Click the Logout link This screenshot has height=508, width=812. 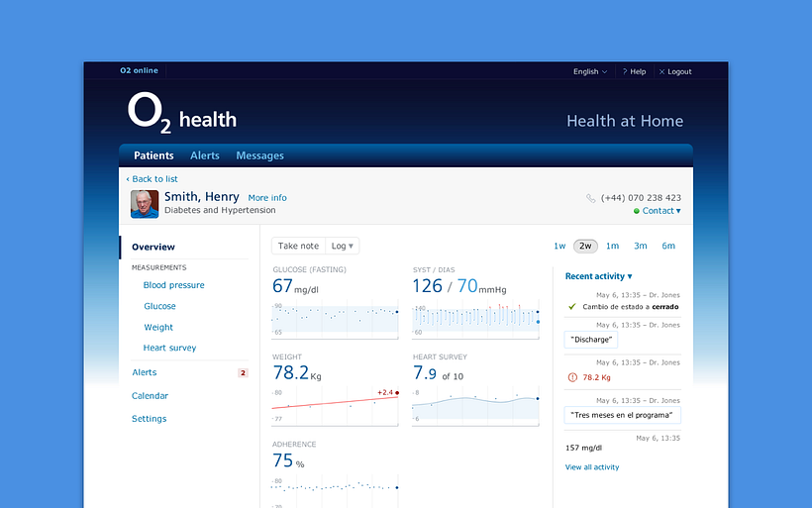pyautogui.click(x=679, y=72)
